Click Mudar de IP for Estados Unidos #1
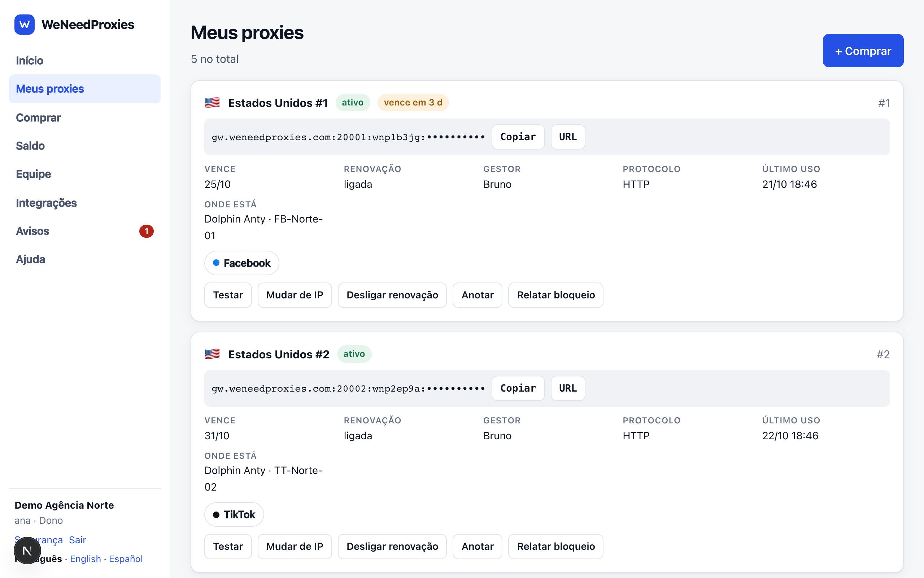 [295, 295]
